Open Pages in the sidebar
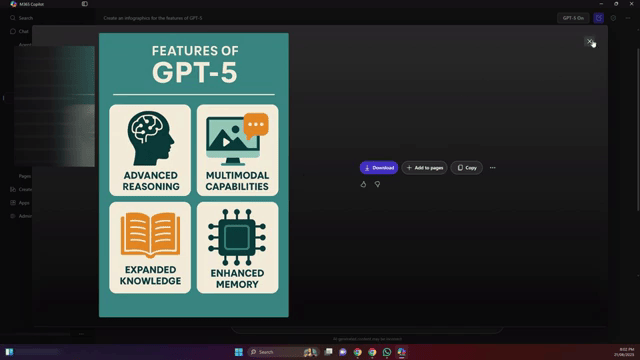Screen dimensions: 640x360 (x=24, y=176)
